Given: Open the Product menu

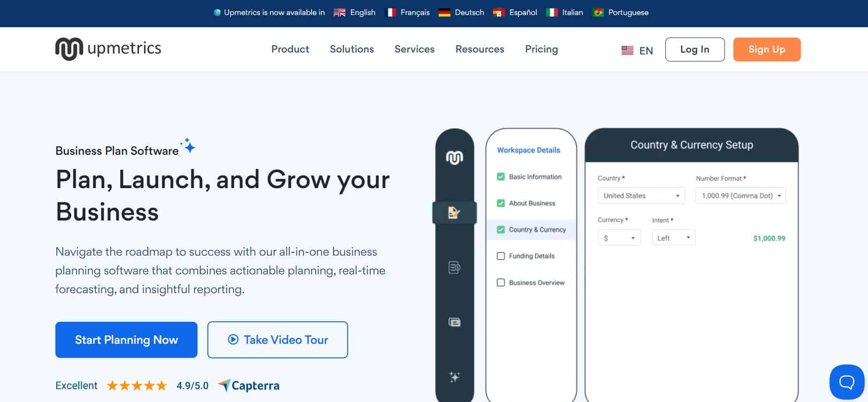Looking at the screenshot, I should (x=290, y=49).
